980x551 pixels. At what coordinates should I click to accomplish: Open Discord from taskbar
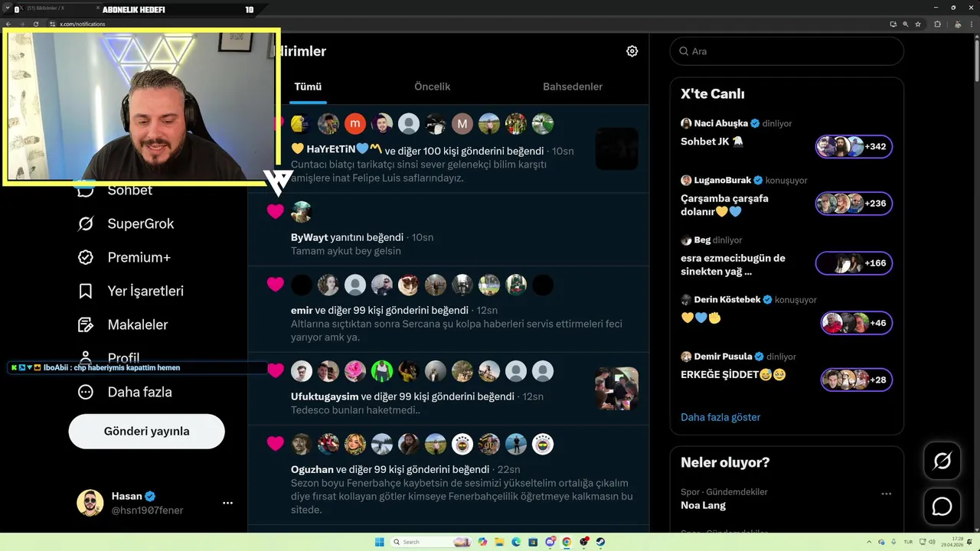tap(550, 542)
